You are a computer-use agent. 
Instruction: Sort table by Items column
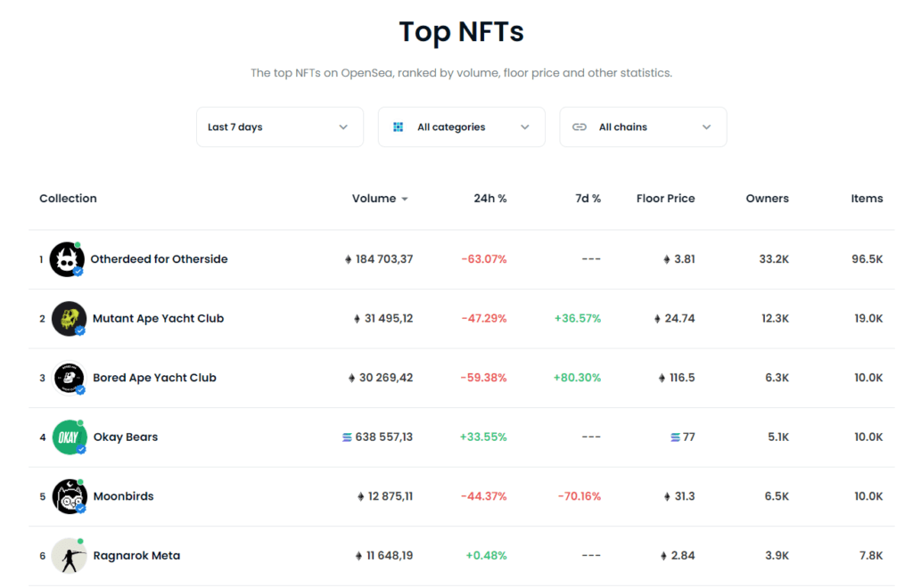(867, 199)
